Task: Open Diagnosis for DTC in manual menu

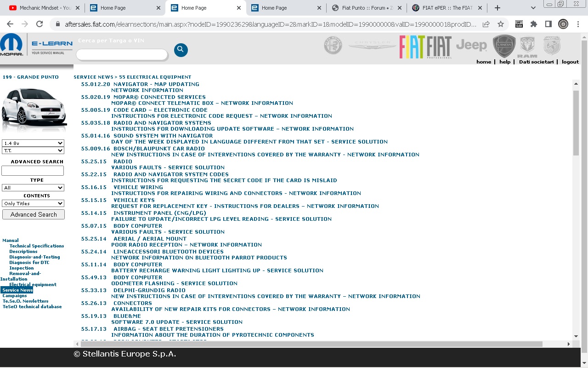Action: 29,263
